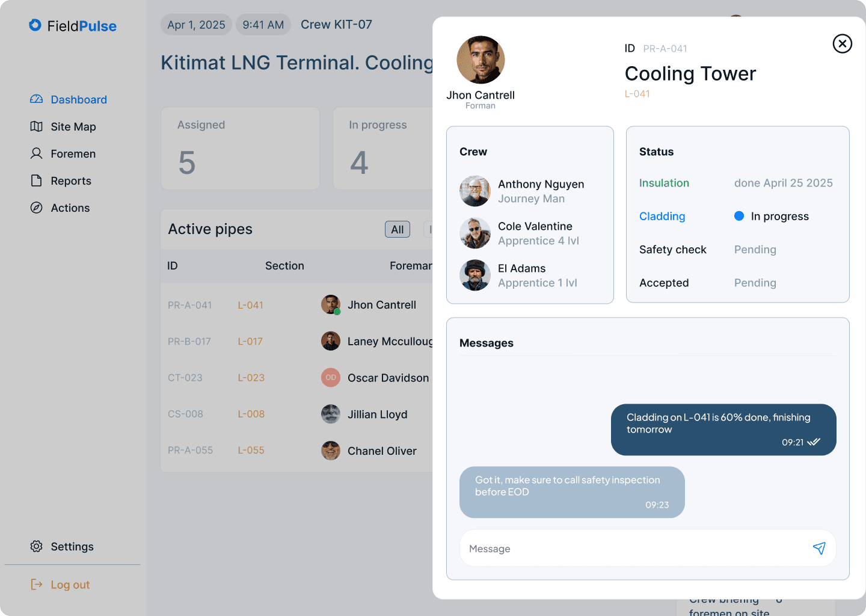Click the ID column header

tap(173, 265)
